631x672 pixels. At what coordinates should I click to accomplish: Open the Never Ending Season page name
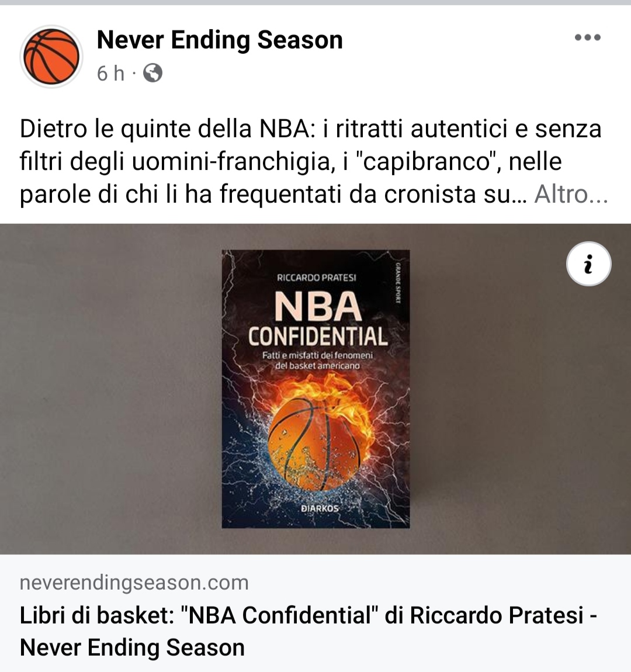(x=220, y=40)
